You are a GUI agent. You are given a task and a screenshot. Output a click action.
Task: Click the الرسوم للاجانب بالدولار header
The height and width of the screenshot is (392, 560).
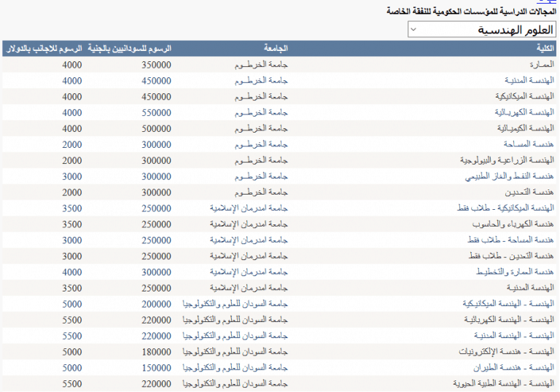[44, 48]
